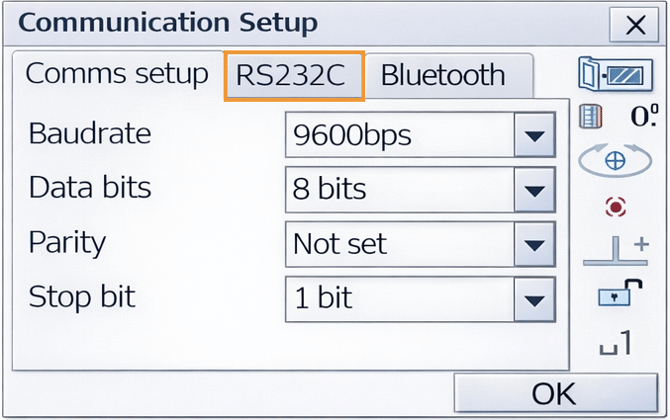Image resolution: width=670 pixels, height=420 pixels.
Task: Expand the Parity dropdown arrow
Action: coord(535,243)
